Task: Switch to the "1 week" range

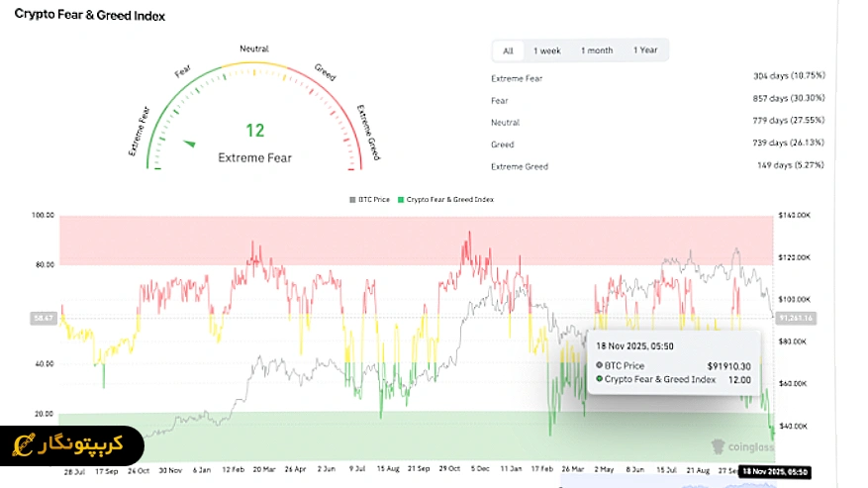Action: [x=547, y=50]
